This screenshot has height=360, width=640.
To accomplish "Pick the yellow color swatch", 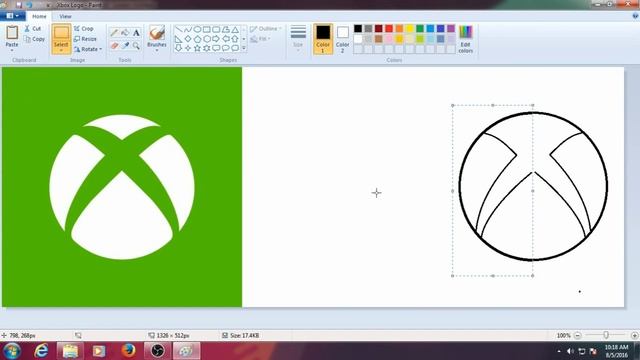I will [409, 28].
